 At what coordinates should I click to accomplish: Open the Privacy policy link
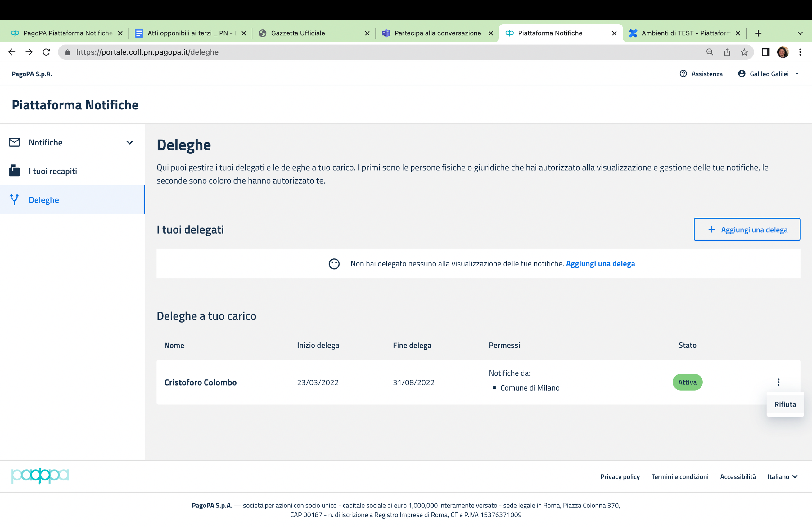click(620, 476)
